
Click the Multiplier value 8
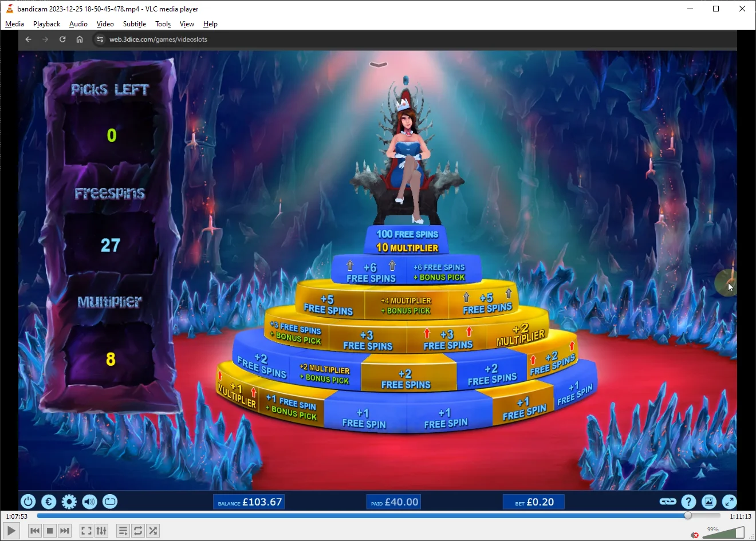click(x=111, y=360)
